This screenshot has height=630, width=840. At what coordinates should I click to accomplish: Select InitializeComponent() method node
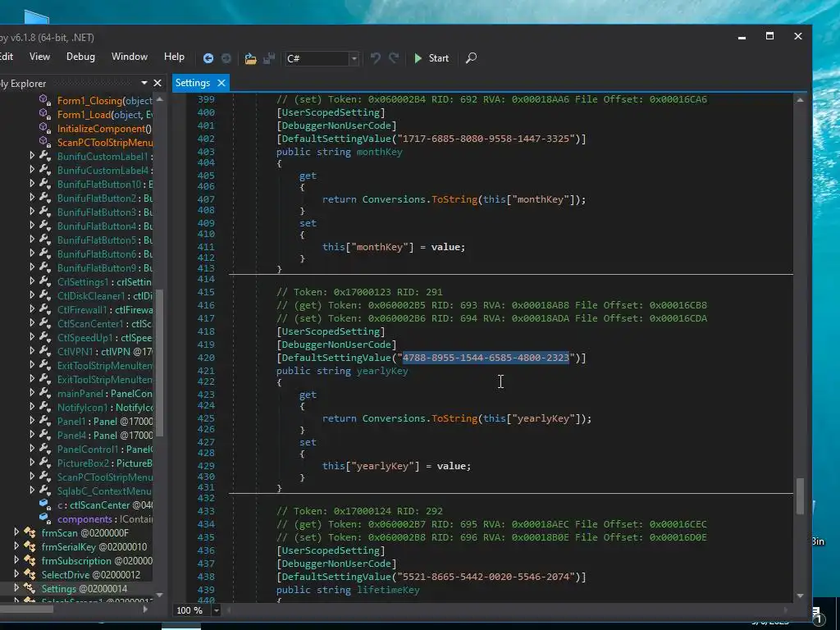click(x=104, y=129)
